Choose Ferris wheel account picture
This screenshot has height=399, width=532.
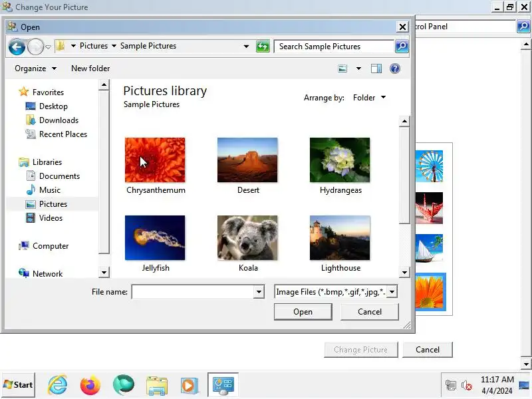click(430, 166)
